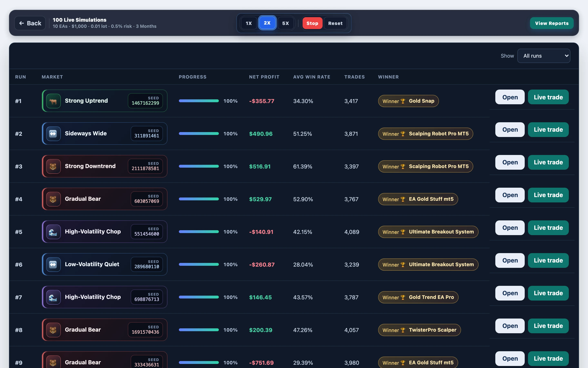The image size is (588, 368).
Task: Click net profit $516.91 value
Action: tap(260, 166)
